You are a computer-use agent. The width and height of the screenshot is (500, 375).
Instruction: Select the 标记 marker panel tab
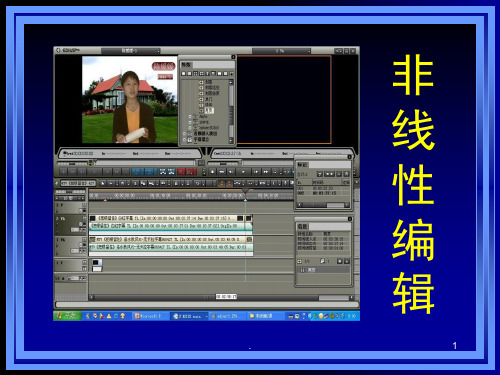pos(302,165)
